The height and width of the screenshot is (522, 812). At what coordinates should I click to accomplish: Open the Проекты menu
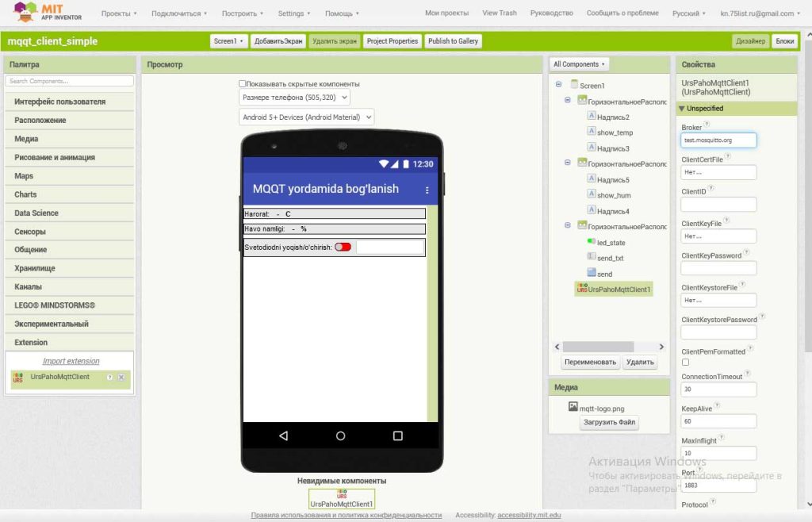[119, 13]
